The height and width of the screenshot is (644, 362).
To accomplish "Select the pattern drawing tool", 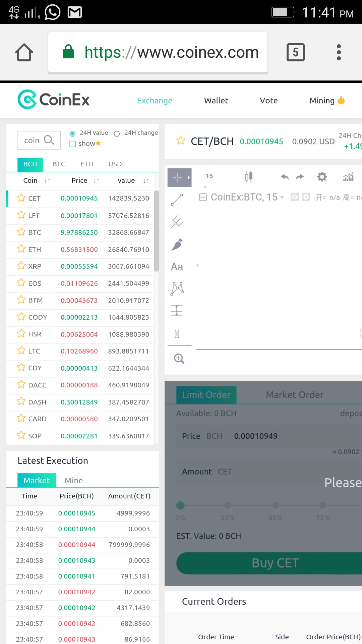I will (x=177, y=288).
